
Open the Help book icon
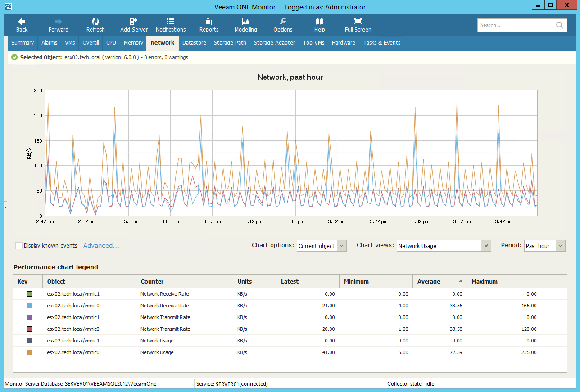click(319, 22)
